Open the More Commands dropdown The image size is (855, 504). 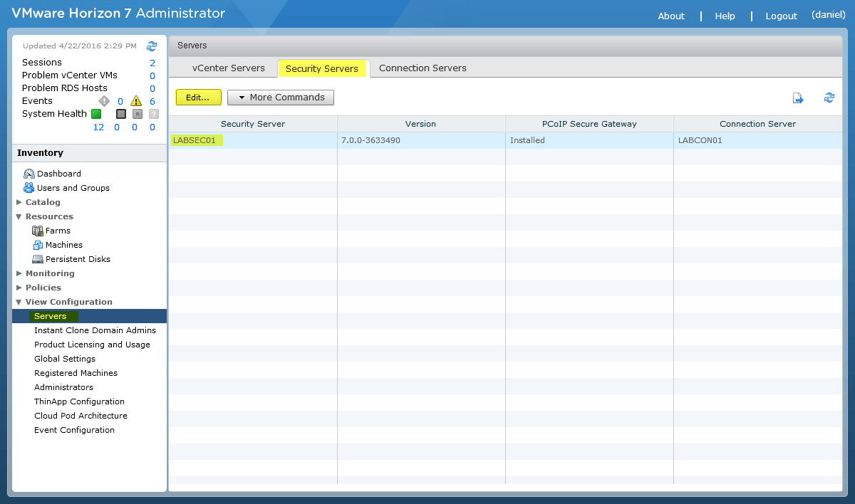click(x=281, y=98)
